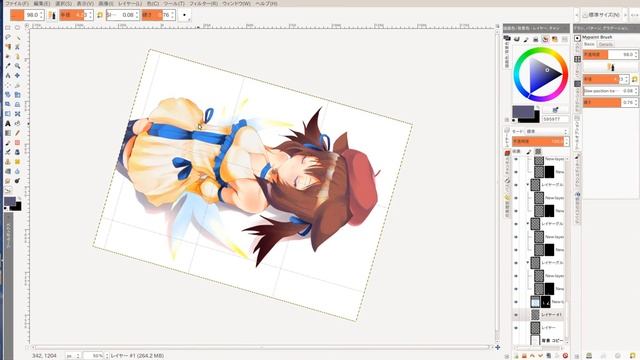The image size is (640, 360).
Task: Click the color eyedropper button beside swatches
Action: tap(555, 110)
